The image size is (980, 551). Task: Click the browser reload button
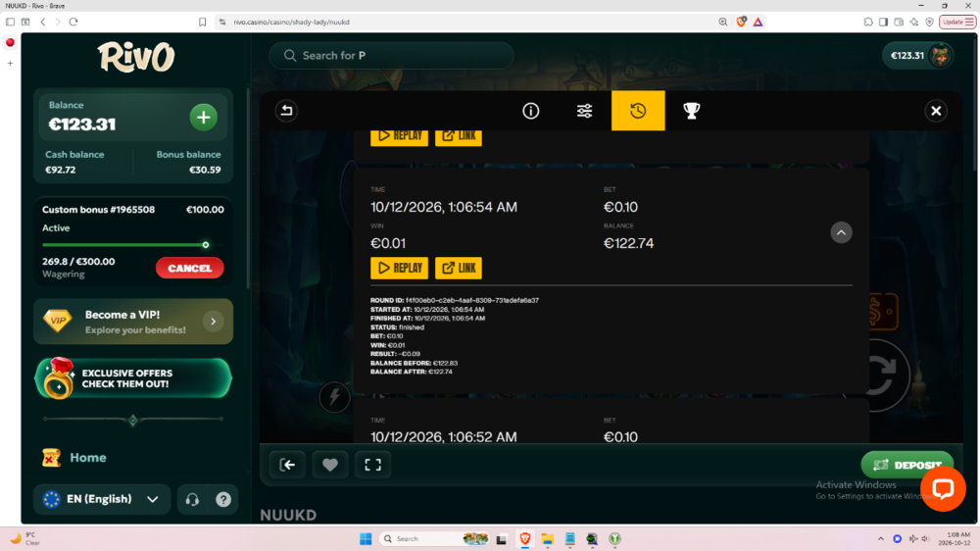point(73,22)
